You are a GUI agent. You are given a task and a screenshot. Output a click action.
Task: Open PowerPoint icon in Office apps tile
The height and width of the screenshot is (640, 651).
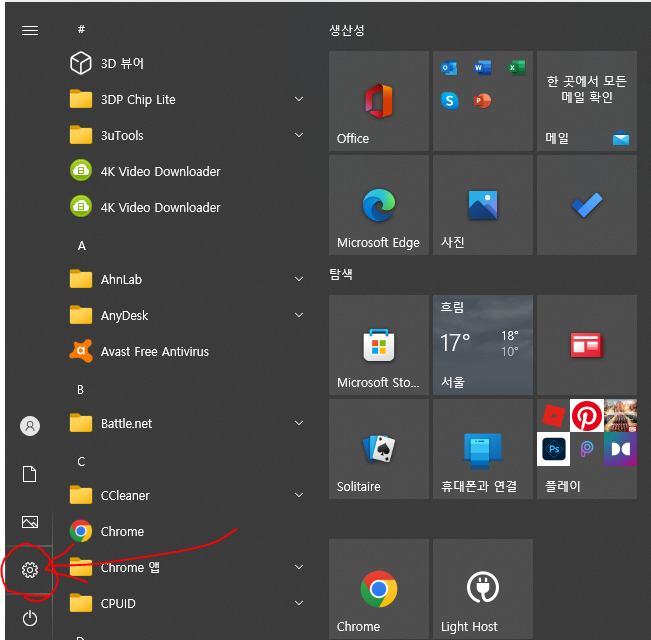482,100
